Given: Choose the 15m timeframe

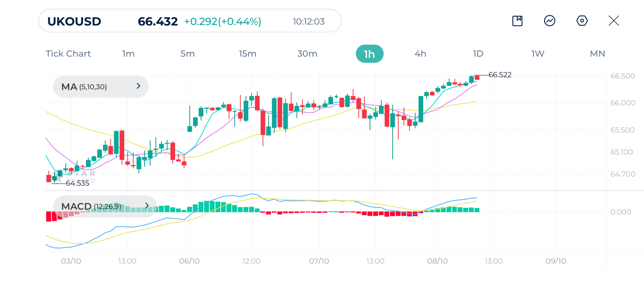Looking at the screenshot, I should pos(247,54).
